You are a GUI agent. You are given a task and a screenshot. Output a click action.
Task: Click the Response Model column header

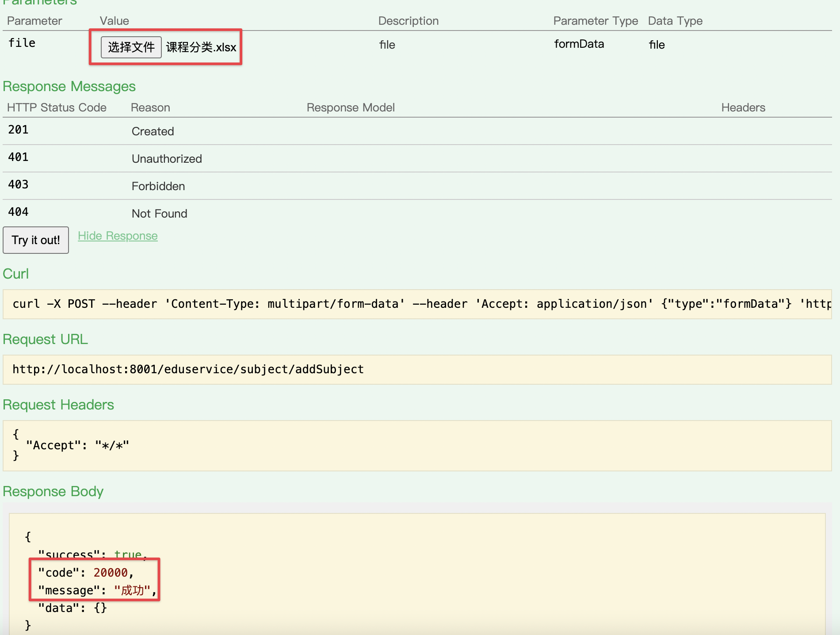coord(351,107)
